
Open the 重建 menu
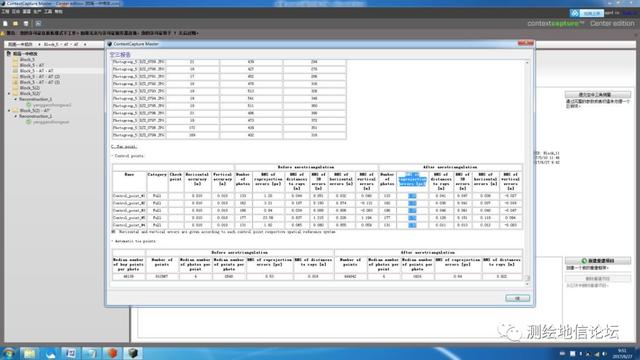(27, 12)
